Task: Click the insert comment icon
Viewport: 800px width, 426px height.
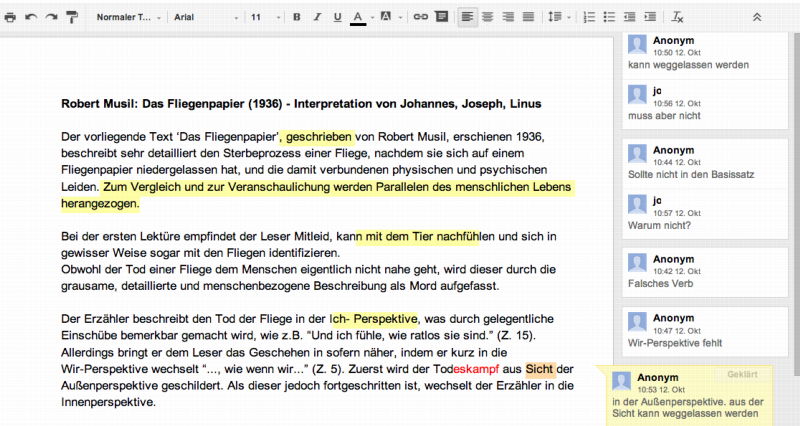Action: click(442, 17)
